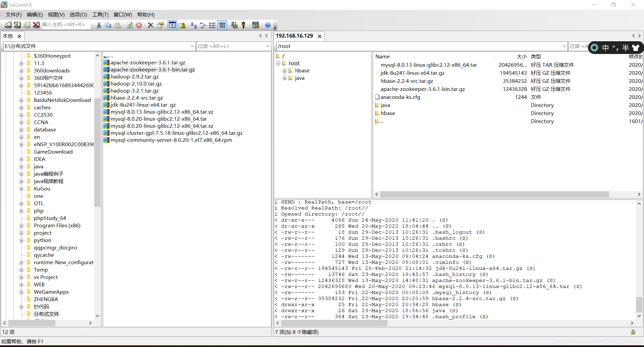
Task: Open the 文件(F) menu
Action: click(x=13, y=15)
